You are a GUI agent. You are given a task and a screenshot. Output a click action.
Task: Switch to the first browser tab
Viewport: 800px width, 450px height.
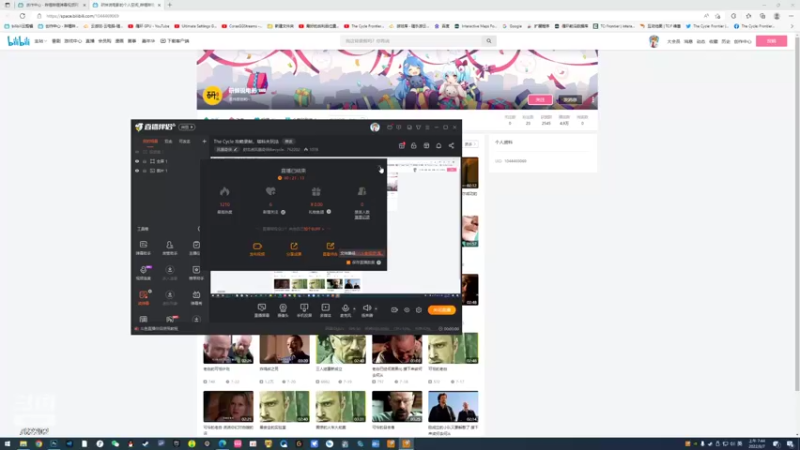tap(51, 5)
